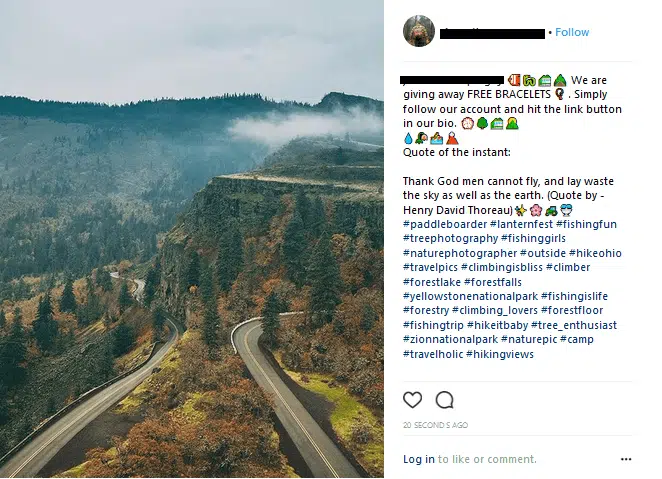Open the mountain road post photo
This screenshot has height=479, width=662.
click(x=191, y=239)
